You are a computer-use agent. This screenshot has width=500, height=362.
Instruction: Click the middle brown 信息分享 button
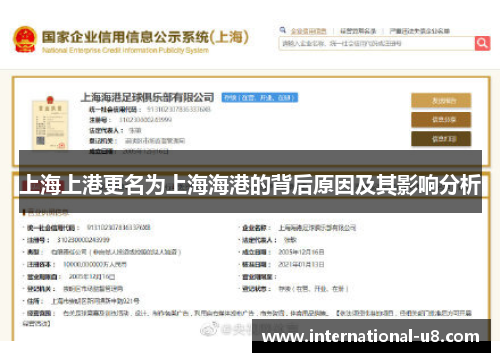tap(441, 120)
